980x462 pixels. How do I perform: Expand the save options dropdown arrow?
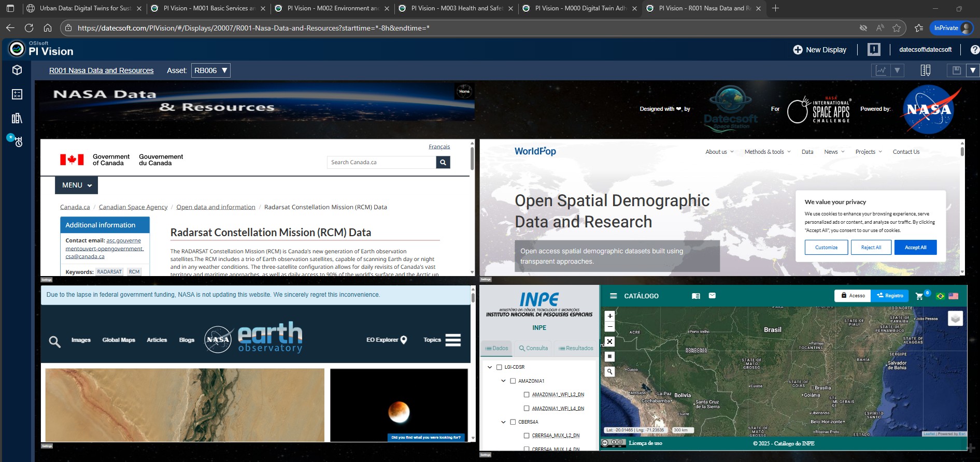tap(973, 70)
